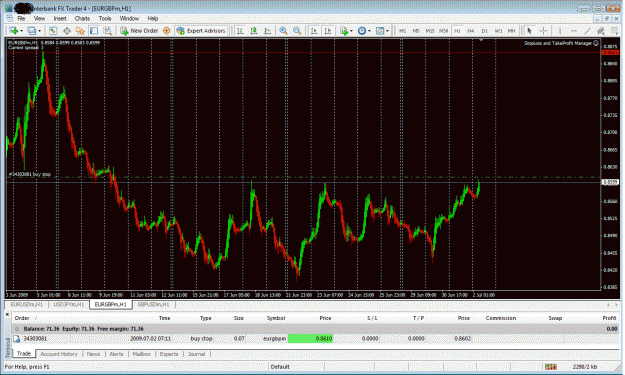Click the New Order button
Viewport: 625px width, 375px height.
[140, 31]
